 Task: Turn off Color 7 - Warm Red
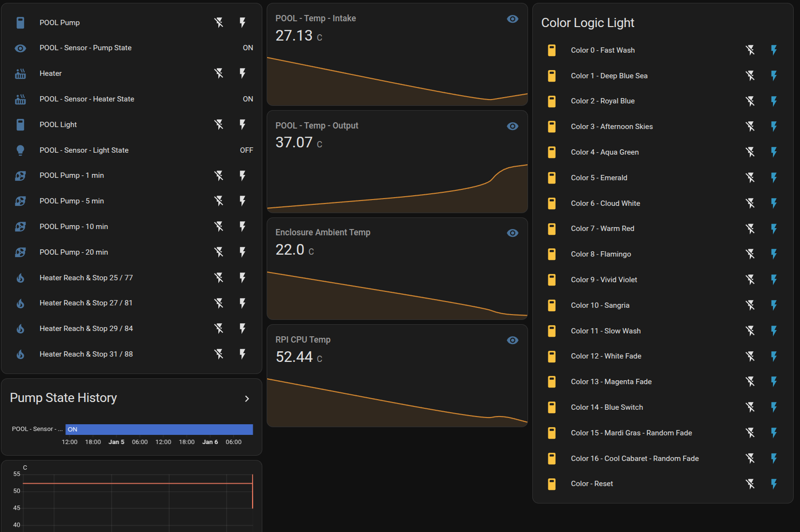tap(750, 229)
